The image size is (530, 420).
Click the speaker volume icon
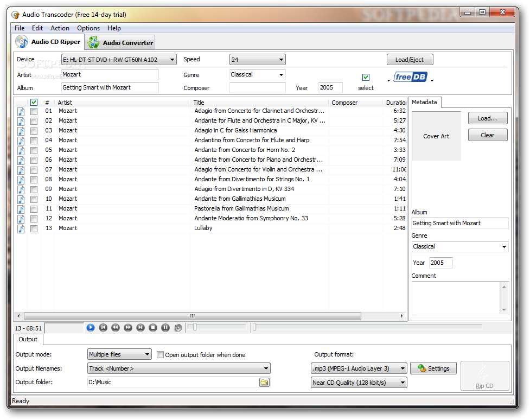tap(178, 327)
